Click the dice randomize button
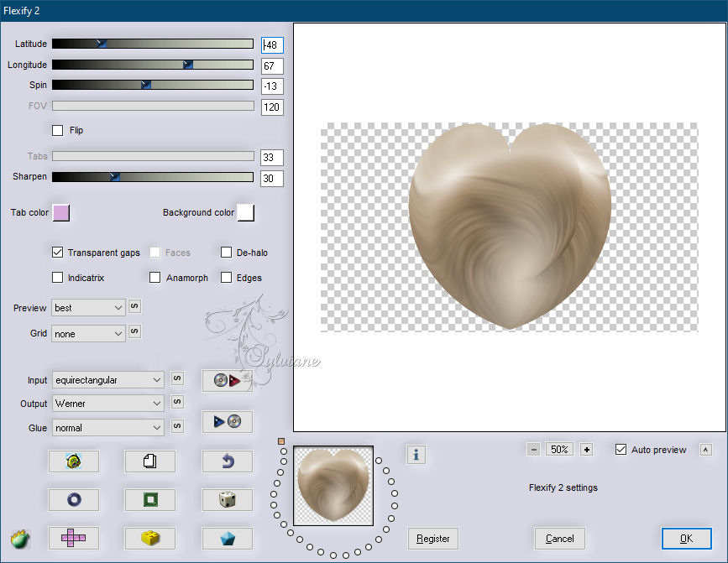728x563 pixels. (x=228, y=499)
